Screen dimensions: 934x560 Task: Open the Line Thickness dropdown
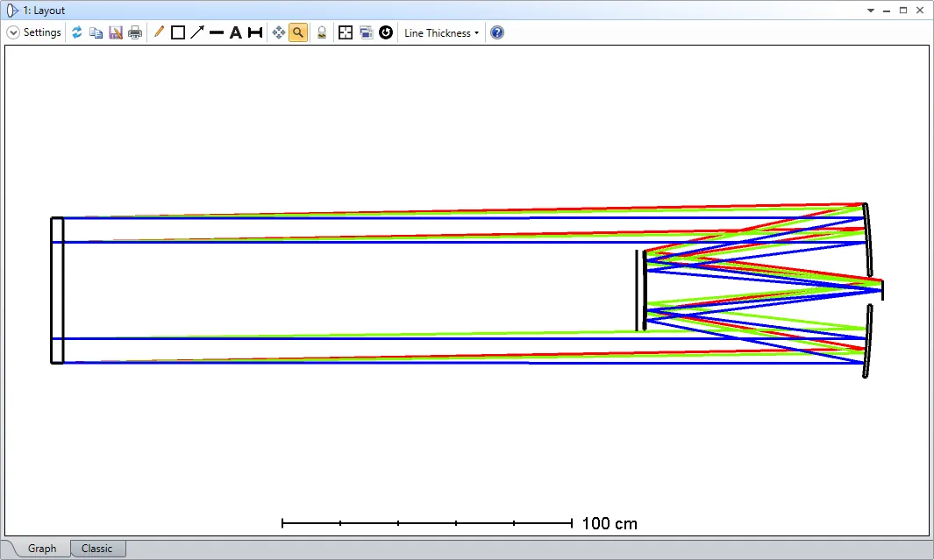(441, 32)
